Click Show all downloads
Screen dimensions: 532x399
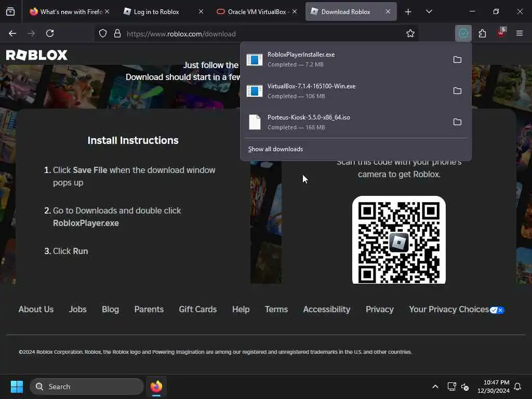pyautogui.click(x=275, y=149)
